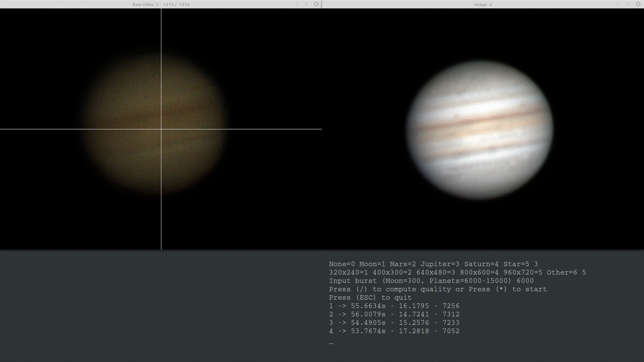The image size is (644, 362).
Task: Click the 'Raw video 5: 1574 / 1910' title
Action: 161,5
